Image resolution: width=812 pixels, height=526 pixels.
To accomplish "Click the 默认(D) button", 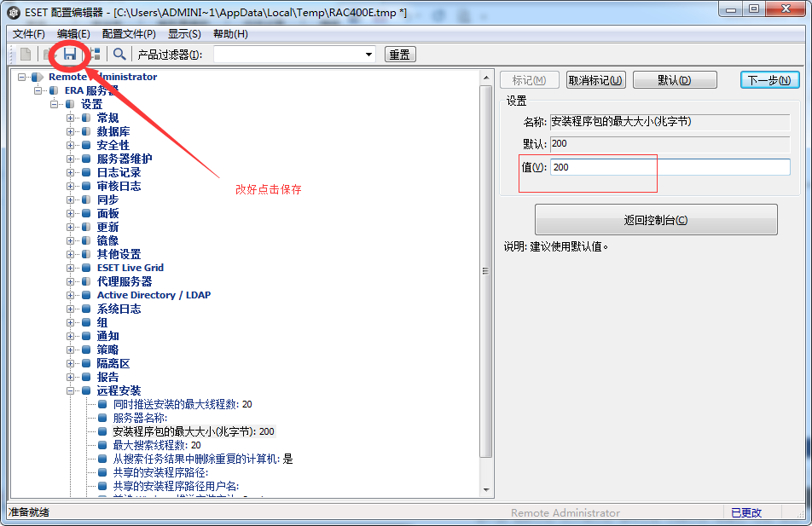I will coord(675,80).
